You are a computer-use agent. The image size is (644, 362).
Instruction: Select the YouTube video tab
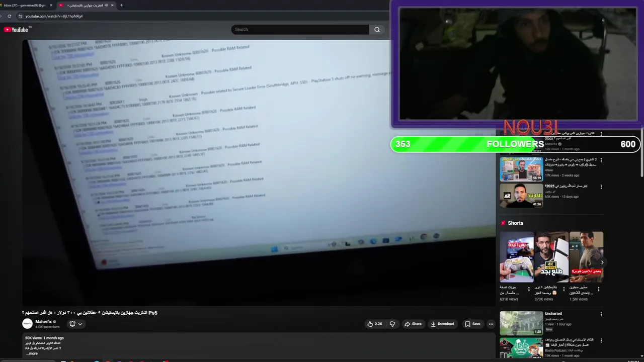(x=86, y=5)
